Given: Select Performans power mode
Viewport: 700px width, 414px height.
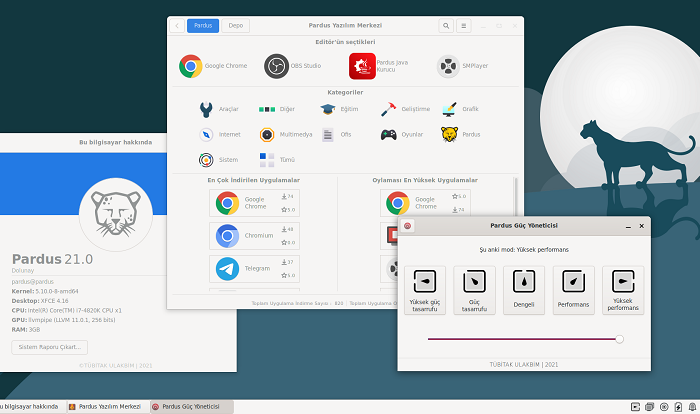Looking at the screenshot, I should [574, 290].
